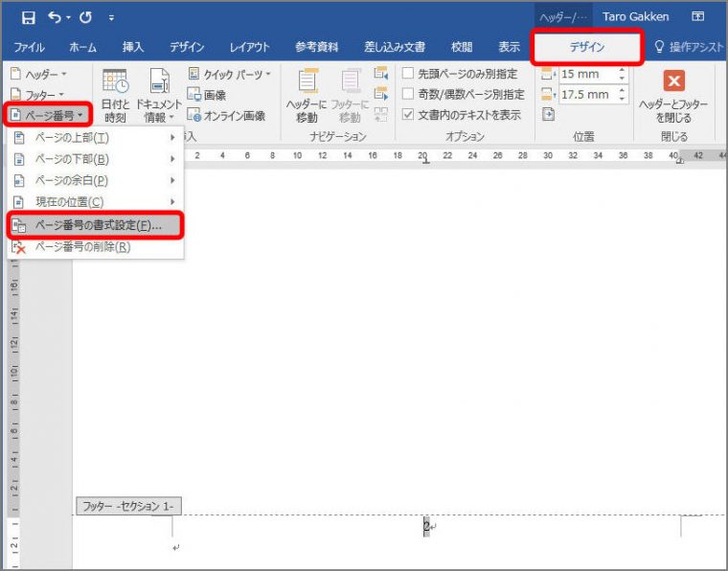728x571 pixels.
Task: Click the next section navigation icon
Action: coord(380,93)
